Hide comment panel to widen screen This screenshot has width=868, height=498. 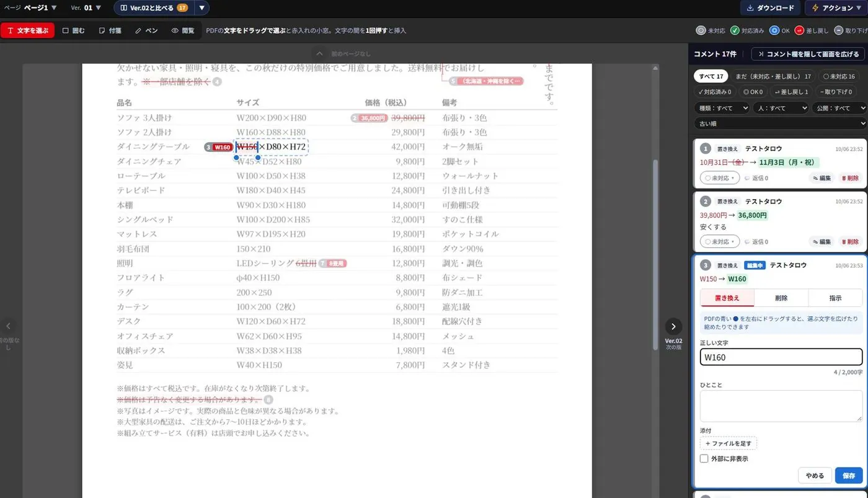click(x=808, y=54)
